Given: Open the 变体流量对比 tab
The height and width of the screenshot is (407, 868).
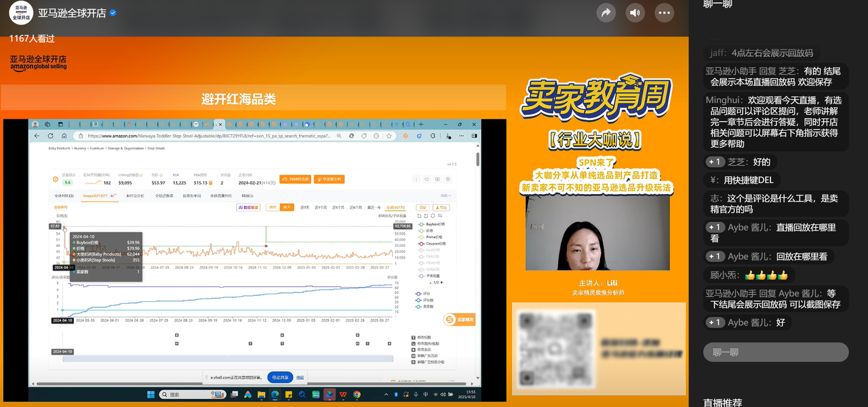Looking at the screenshot, I should coord(222,195).
